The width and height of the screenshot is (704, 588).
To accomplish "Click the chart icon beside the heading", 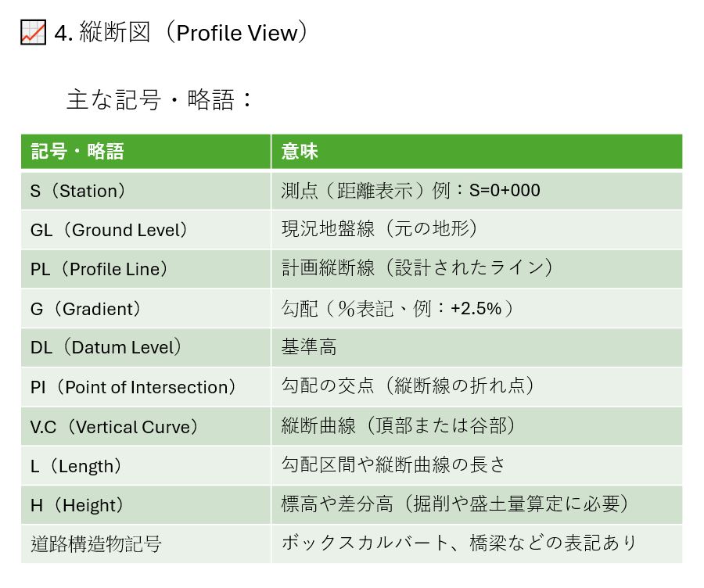I will coord(32,33).
